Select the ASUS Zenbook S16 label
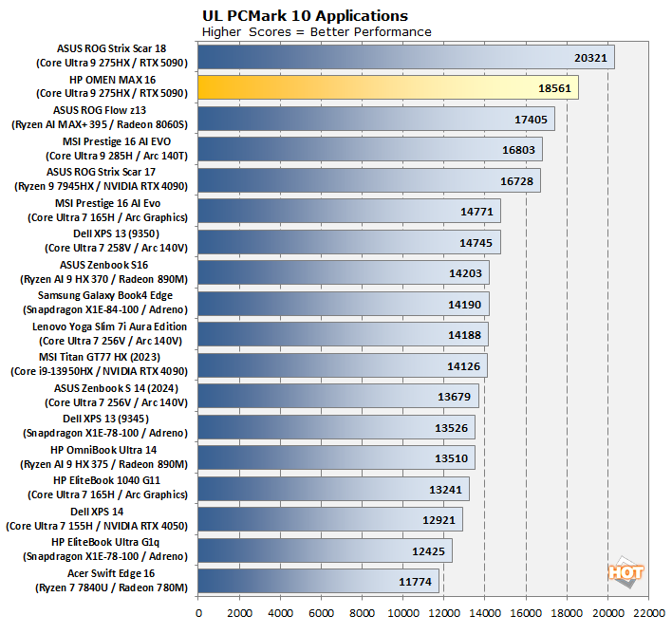 point(103,272)
